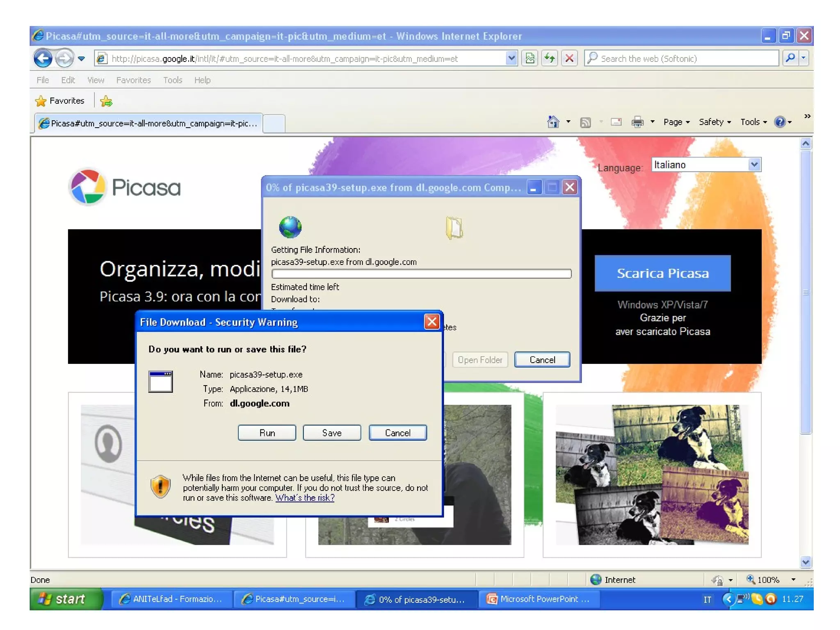840x630 pixels.
Task: Click the Refresh page icon
Action: pyautogui.click(x=550, y=58)
